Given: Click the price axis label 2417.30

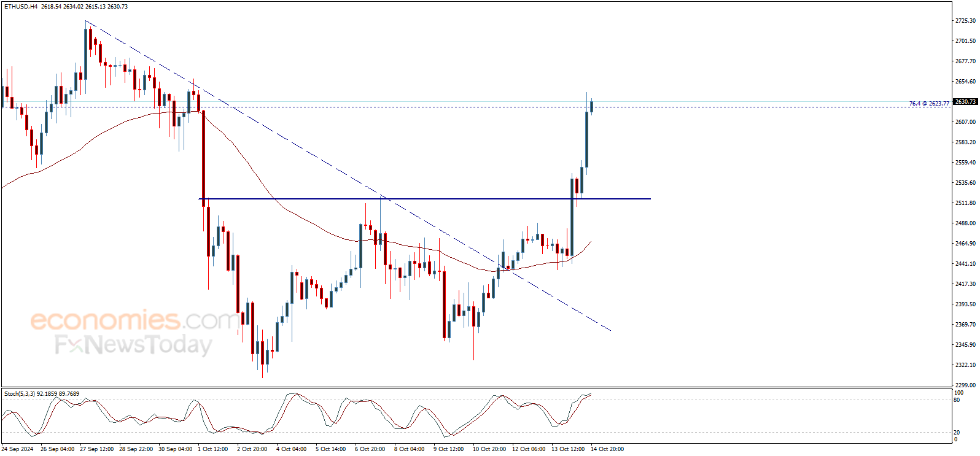Looking at the screenshot, I should pyautogui.click(x=965, y=284).
